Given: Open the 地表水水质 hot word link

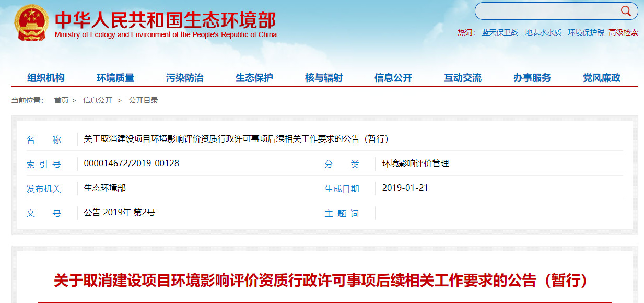Looking at the screenshot, I should click(x=543, y=32).
